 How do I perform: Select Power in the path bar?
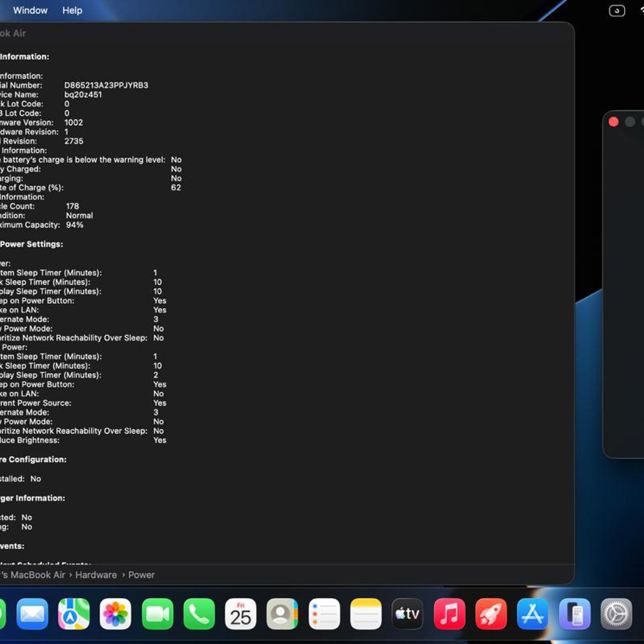click(142, 575)
